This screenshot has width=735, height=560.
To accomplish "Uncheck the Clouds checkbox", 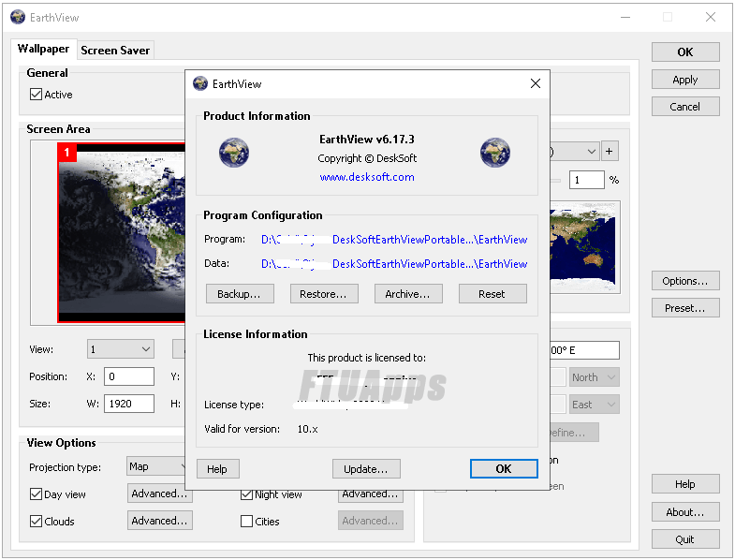I will tap(37, 522).
